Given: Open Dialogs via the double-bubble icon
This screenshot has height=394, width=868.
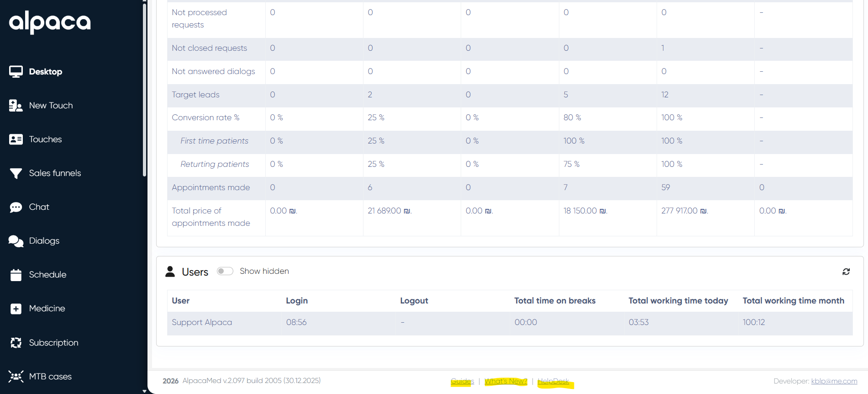Looking at the screenshot, I should [16, 241].
